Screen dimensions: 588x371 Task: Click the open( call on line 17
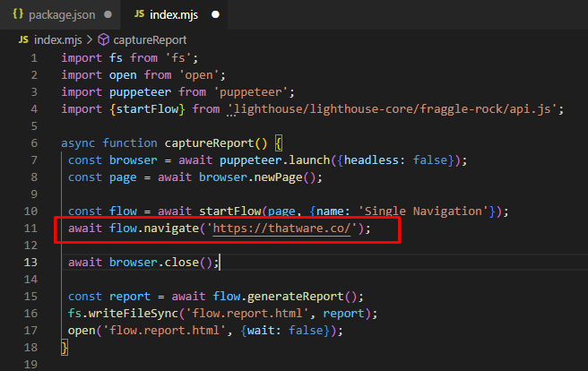point(84,331)
